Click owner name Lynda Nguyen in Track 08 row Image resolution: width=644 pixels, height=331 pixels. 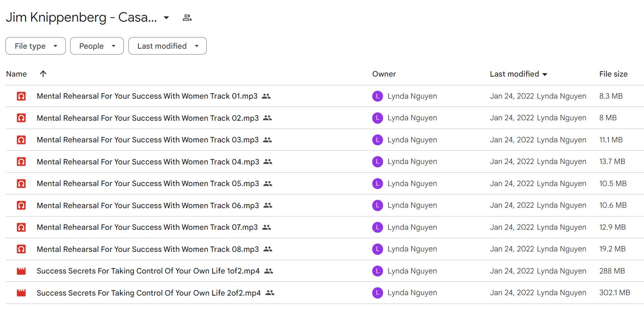(x=412, y=249)
